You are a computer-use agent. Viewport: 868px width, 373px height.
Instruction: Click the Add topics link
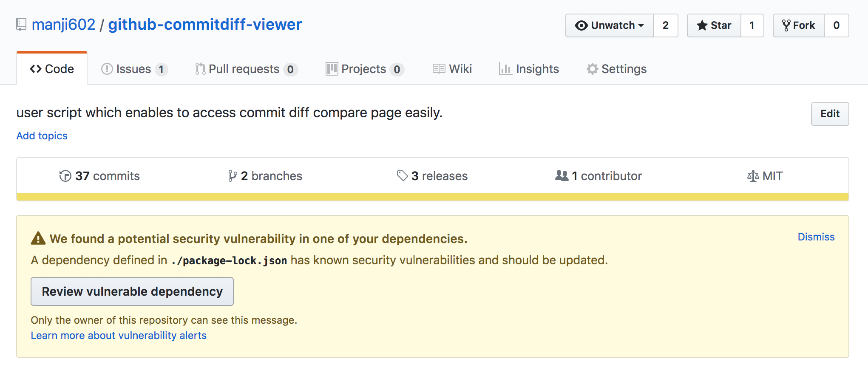point(42,136)
